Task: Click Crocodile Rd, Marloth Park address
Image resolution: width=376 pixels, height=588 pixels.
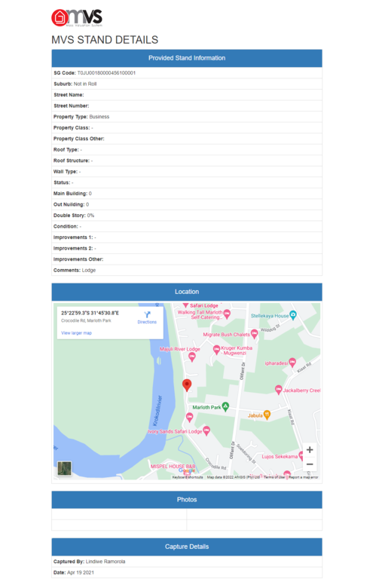Action: point(86,320)
